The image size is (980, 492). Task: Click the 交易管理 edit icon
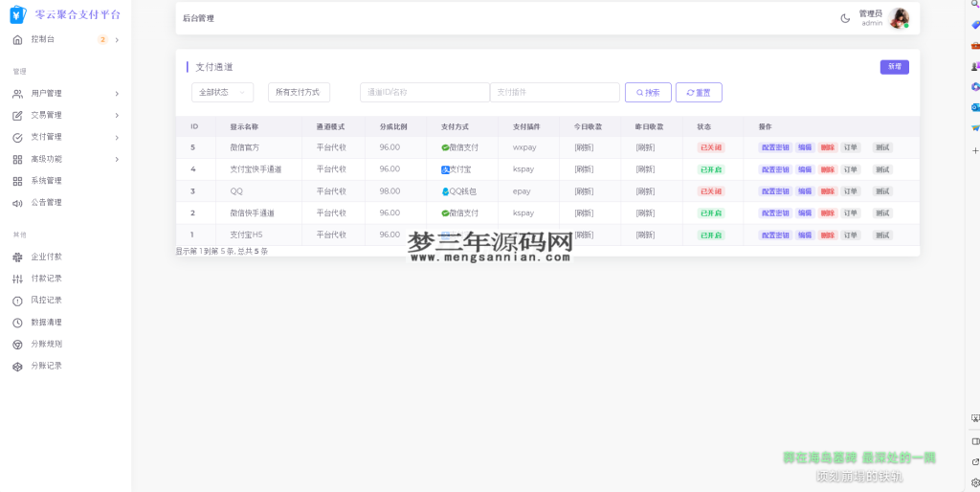click(17, 116)
